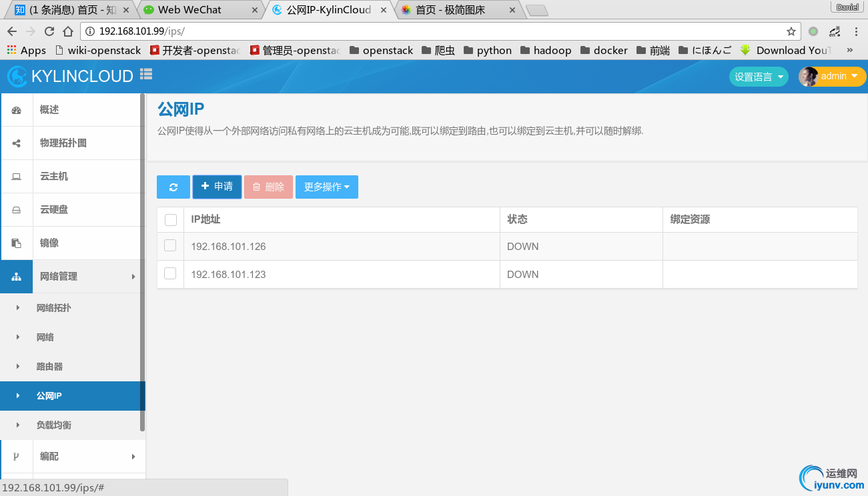Switch to the Web WeChat tab

(199, 10)
